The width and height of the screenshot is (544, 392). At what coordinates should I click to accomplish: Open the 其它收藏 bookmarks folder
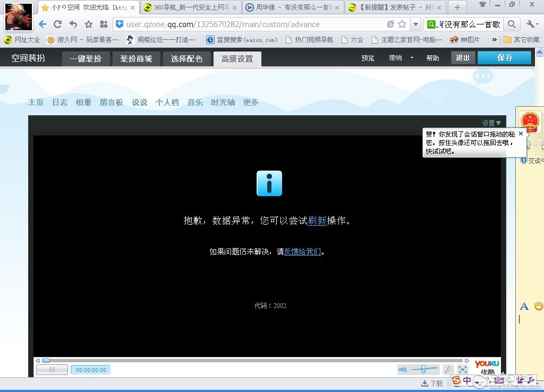[522, 40]
